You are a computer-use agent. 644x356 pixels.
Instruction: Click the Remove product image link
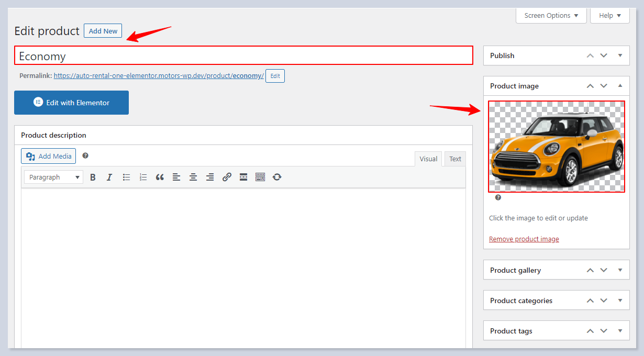(x=524, y=239)
